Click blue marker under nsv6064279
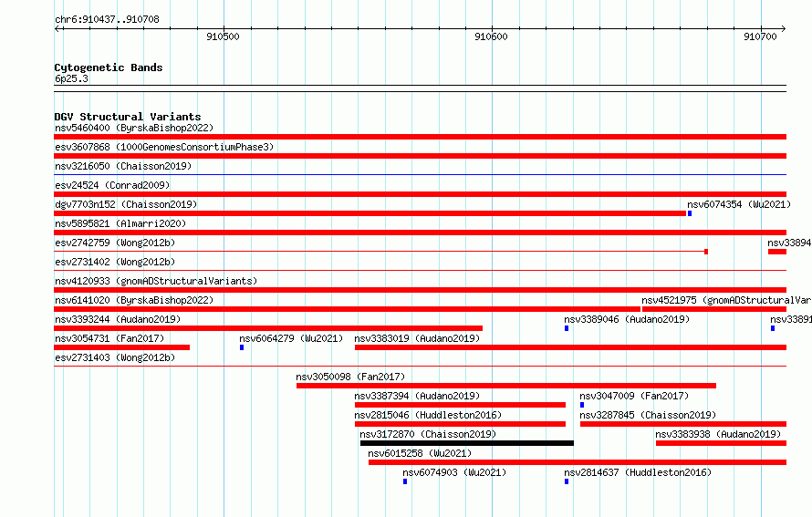The height and width of the screenshot is (517, 812). click(242, 347)
